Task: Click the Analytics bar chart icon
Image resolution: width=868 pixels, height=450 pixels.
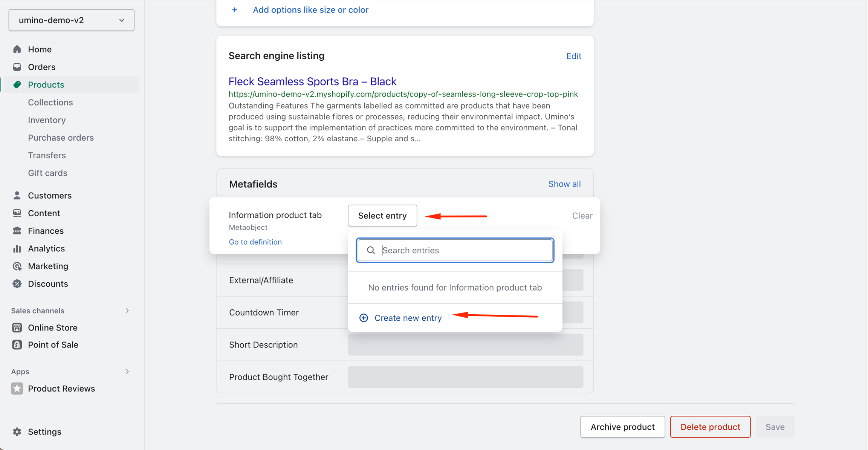Action: tap(17, 249)
